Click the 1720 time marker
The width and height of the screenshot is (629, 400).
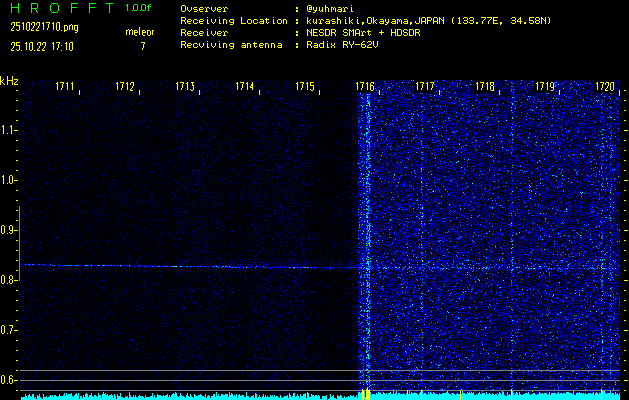[605, 86]
